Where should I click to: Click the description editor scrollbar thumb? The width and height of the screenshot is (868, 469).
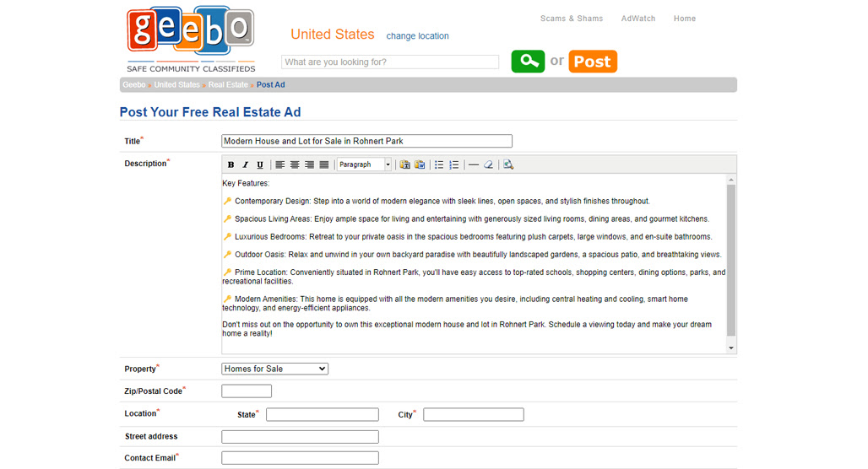731,260
